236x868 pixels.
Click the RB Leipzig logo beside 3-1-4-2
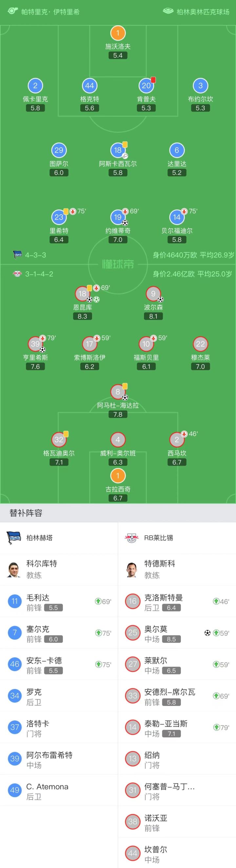[17, 274]
